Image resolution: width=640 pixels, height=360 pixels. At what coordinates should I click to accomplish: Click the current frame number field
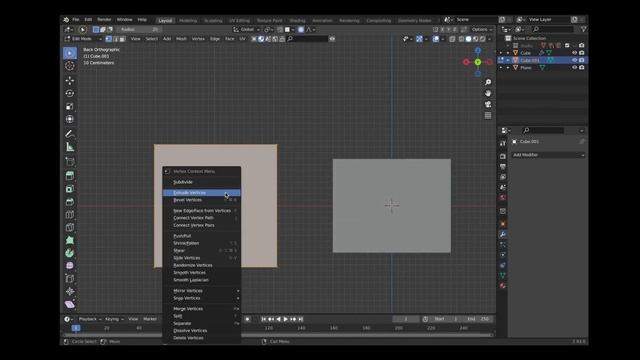click(406, 319)
